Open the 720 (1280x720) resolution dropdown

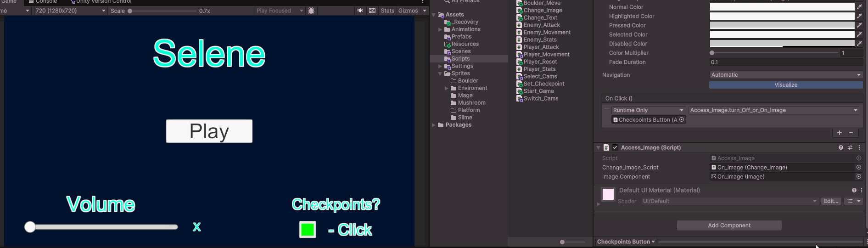click(x=70, y=11)
